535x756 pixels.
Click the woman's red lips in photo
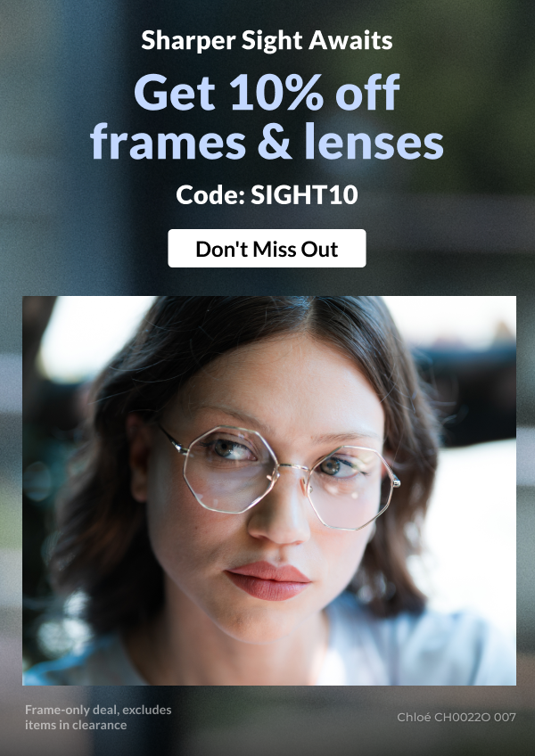(268, 580)
